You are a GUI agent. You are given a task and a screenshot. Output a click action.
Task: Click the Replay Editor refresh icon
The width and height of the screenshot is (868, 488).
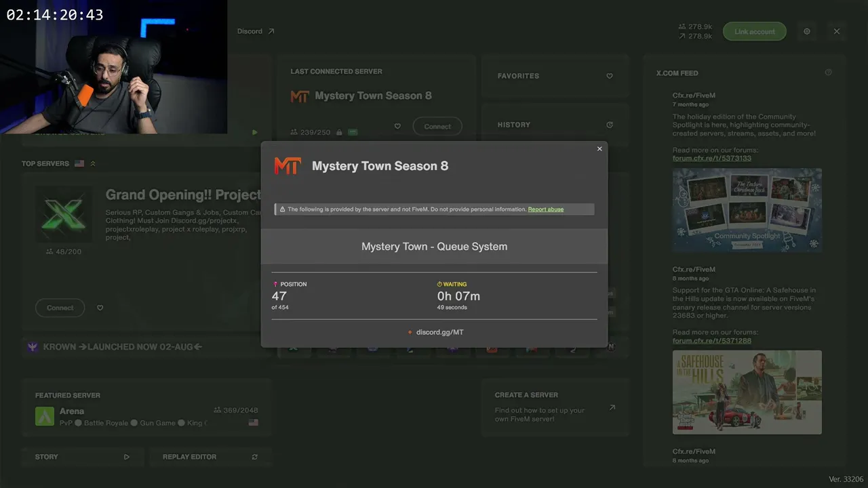pos(255,457)
